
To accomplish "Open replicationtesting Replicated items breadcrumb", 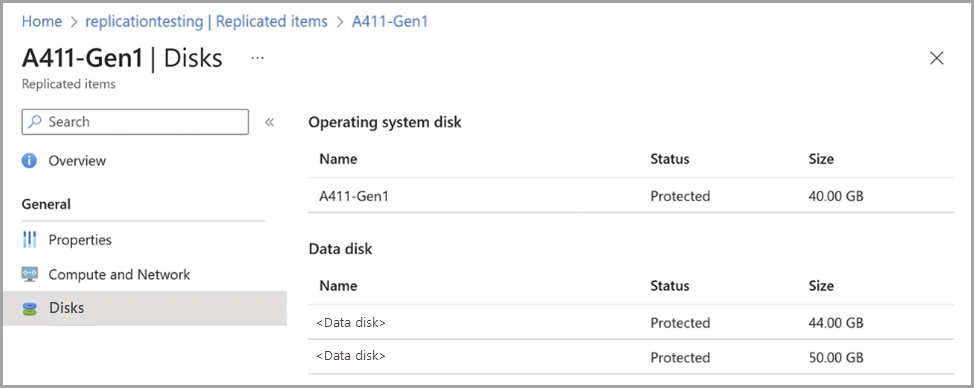I will tap(206, 21).
